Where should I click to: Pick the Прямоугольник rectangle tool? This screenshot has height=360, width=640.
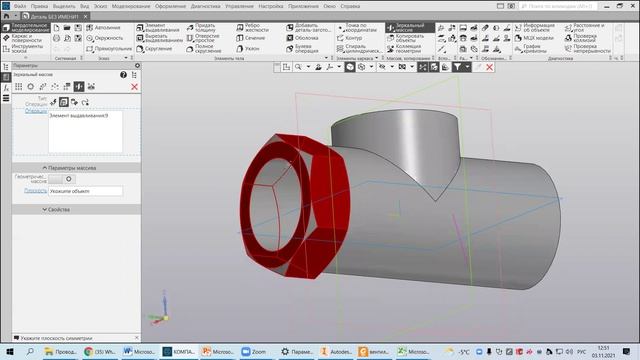click(x=109, y=49)
